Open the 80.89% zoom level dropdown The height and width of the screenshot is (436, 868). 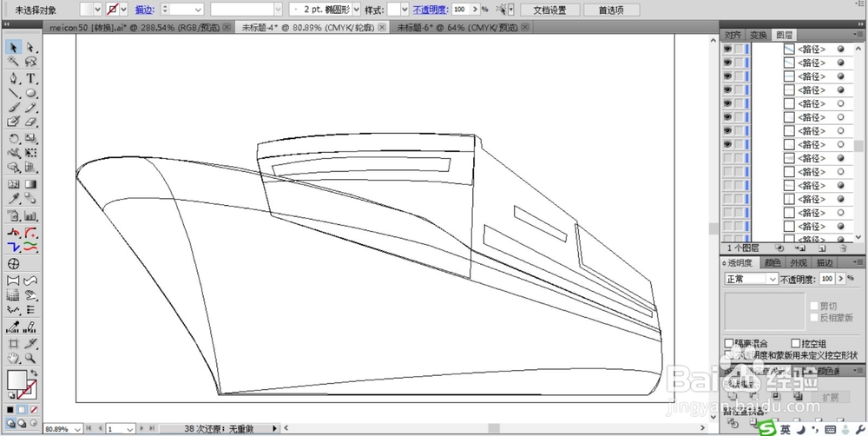[76, 429]
